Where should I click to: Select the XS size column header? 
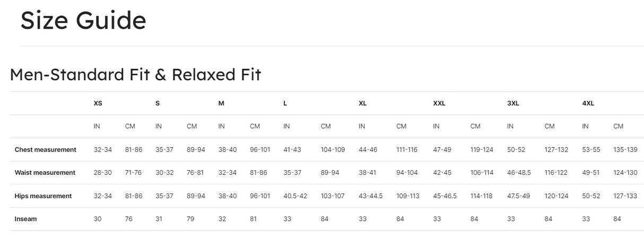pos(98,103)
